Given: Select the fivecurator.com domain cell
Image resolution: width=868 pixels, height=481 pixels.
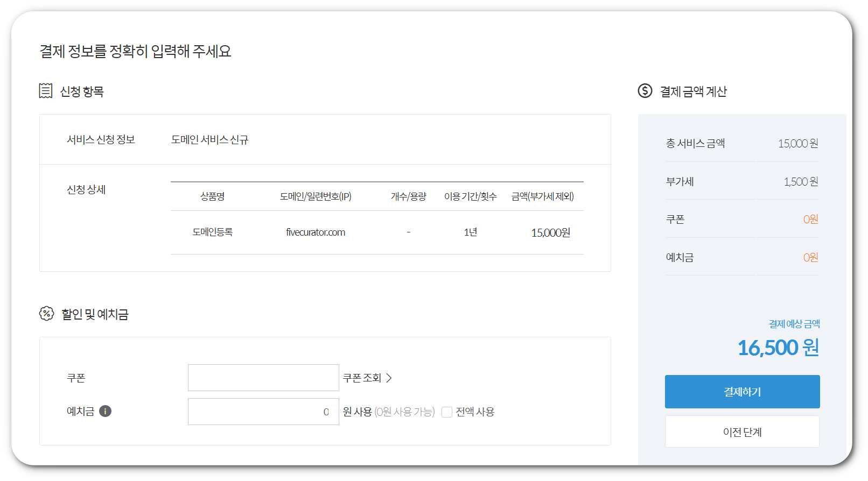Looking at the screenshot, I should click(x=316, y=232).
